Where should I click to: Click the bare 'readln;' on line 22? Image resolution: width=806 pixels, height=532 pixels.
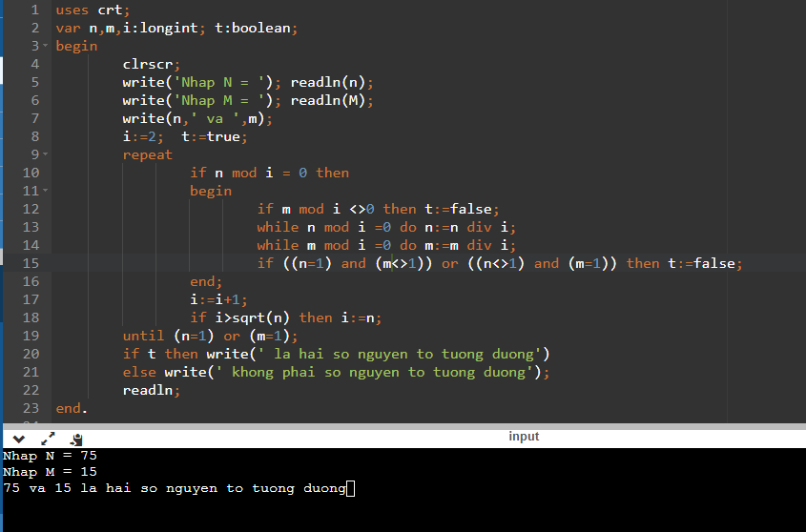click(151, 390)
